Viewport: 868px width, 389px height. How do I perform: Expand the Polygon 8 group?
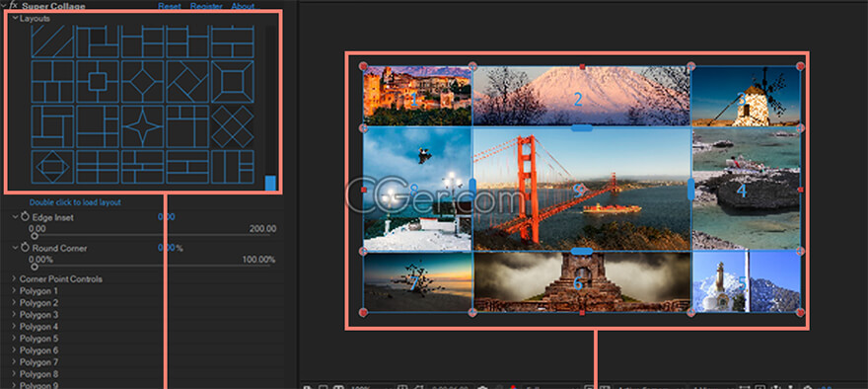click(15, 374)
